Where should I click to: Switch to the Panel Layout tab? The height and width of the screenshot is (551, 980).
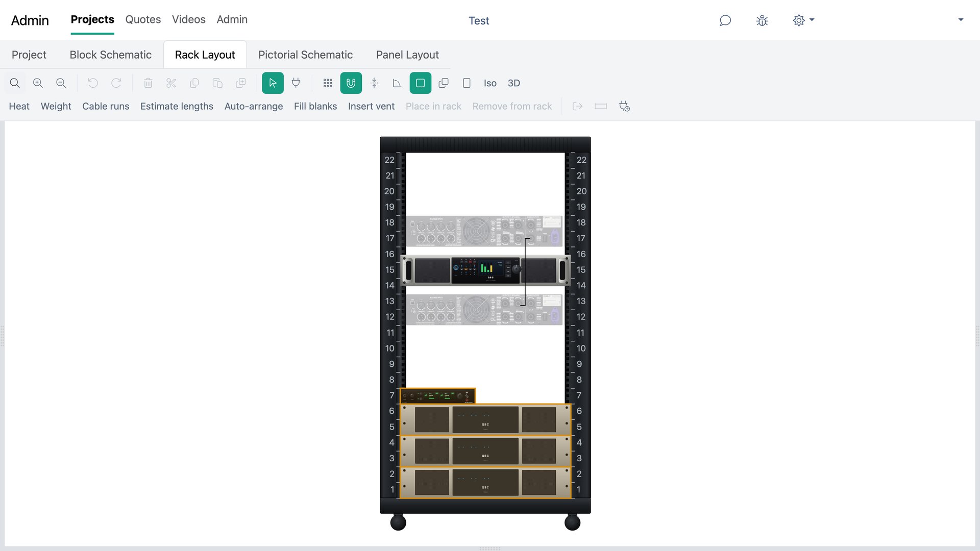[x=407, y=55]
